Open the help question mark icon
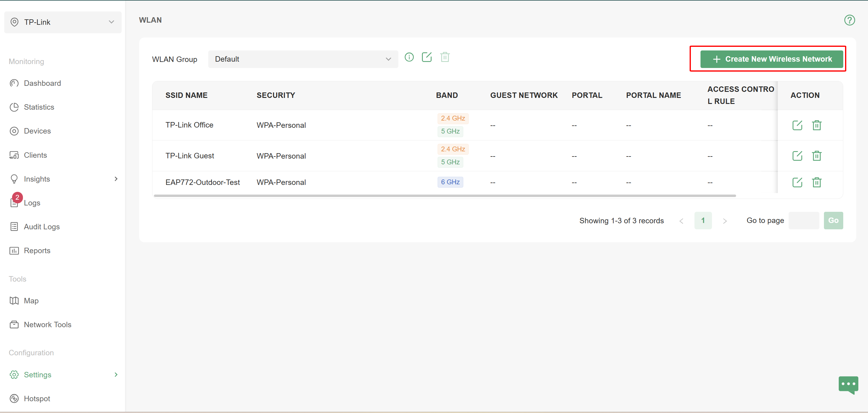 point(849,20)
